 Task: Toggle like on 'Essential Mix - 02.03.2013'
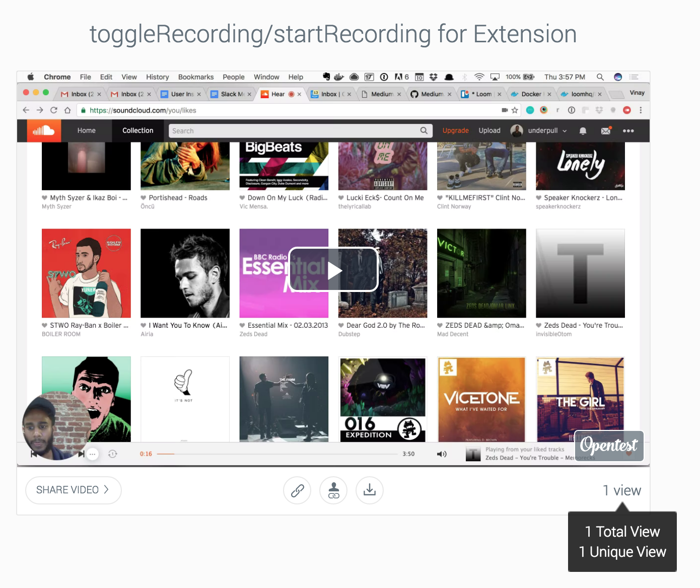point(242,325)
